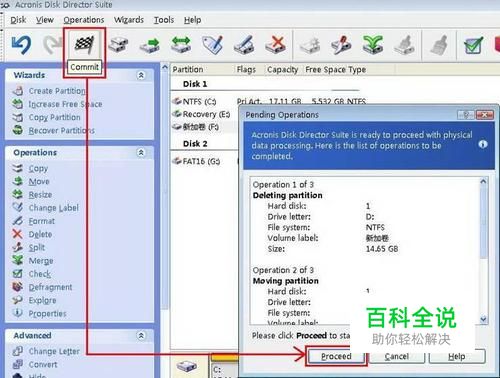Collapse the Wizards panel section
The image size is (500, 378).
coord(141,75)
